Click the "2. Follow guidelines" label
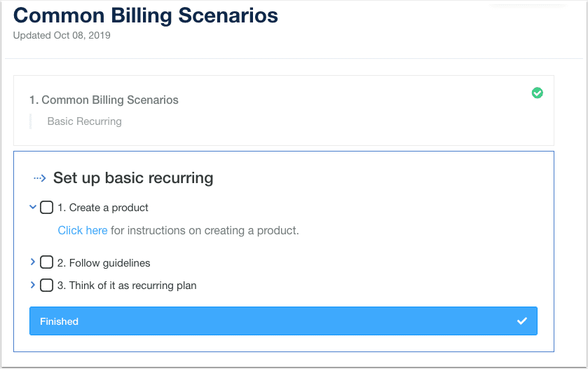Screen dimensions: 588x369 104,263
